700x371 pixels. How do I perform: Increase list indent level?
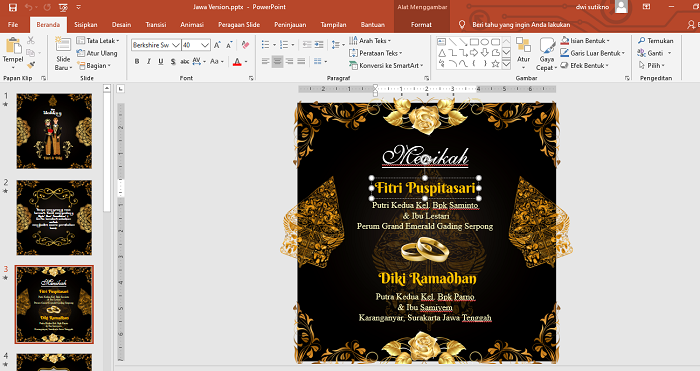point(319,45)
